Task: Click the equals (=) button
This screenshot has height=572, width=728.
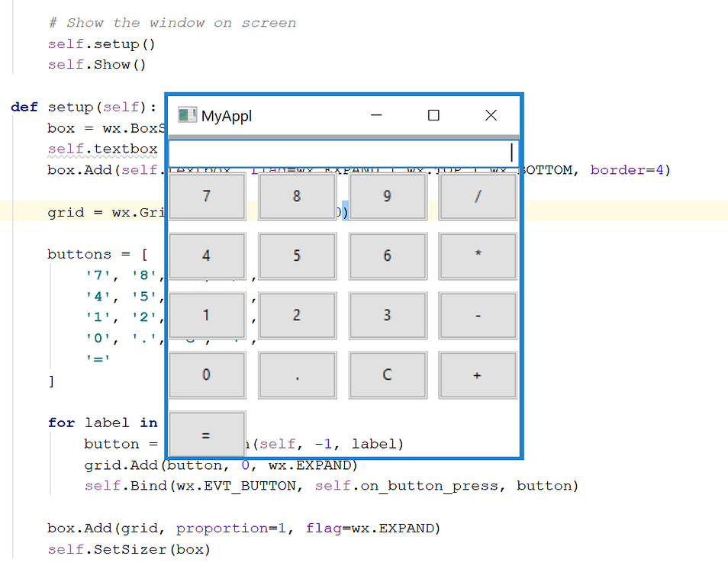Action: tap(207, 434)
